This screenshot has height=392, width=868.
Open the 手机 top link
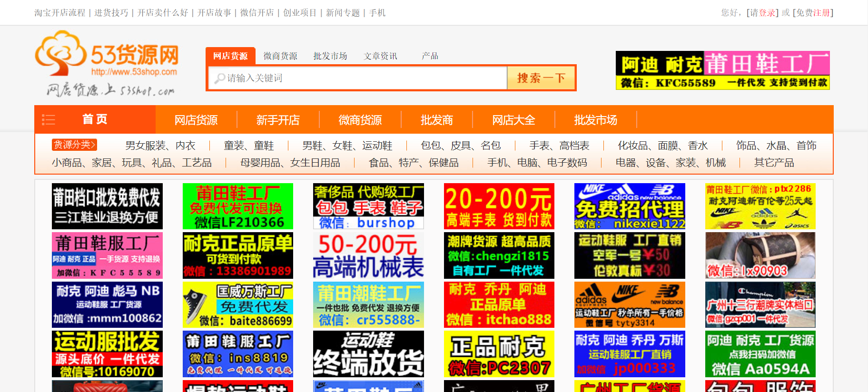(377, 13)
